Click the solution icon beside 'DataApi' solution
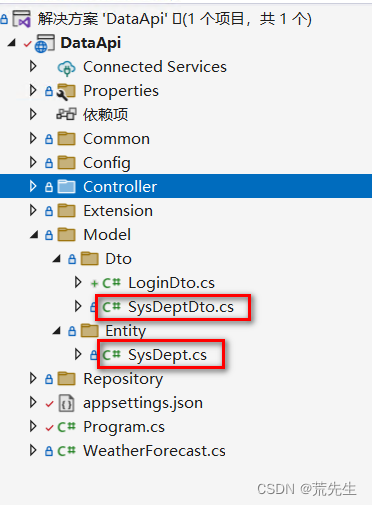372x505 pixels. click(22, 18)
